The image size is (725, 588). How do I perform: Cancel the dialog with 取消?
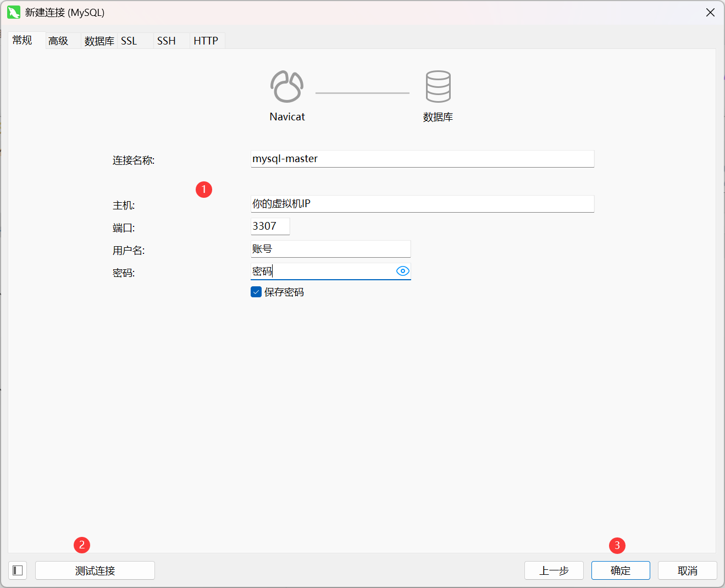pyautogui.click(x=687, y=570)
